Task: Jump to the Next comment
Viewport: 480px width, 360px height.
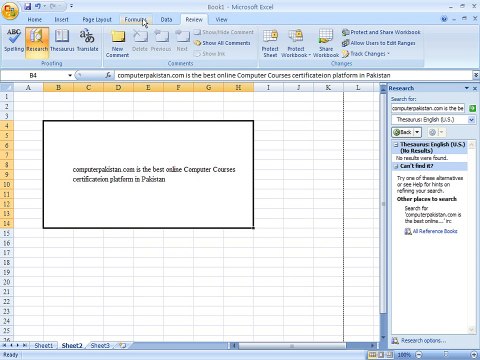Action: point(182,40)
